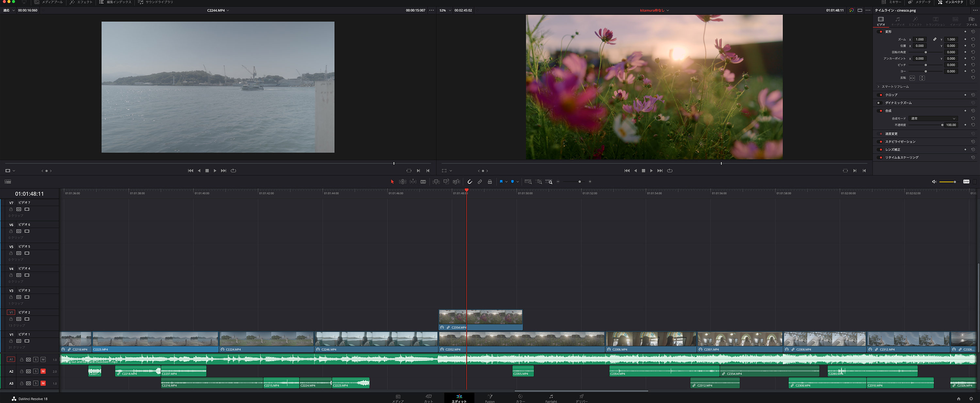
Task: Open the メディアプール media pool button
Action: tap(49, 2)
